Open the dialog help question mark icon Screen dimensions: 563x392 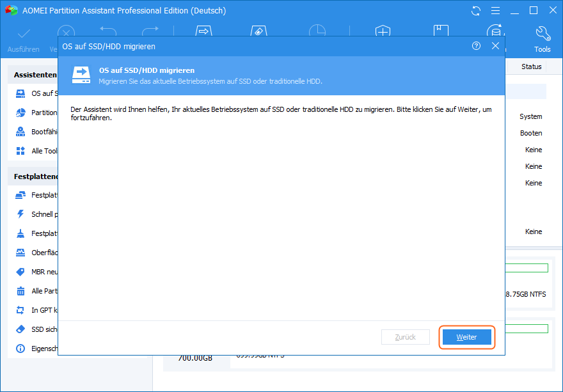pyautogui.click(x=476, y=46)
